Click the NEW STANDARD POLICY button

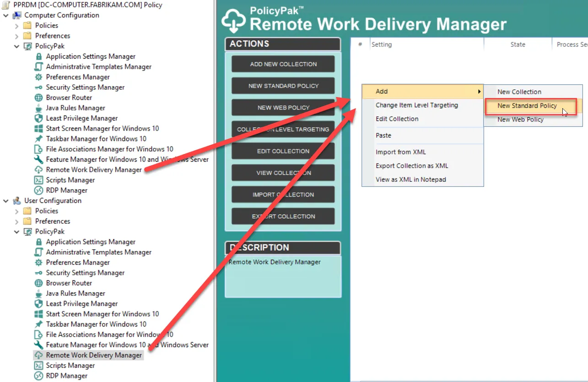click(x=283, y=86)
